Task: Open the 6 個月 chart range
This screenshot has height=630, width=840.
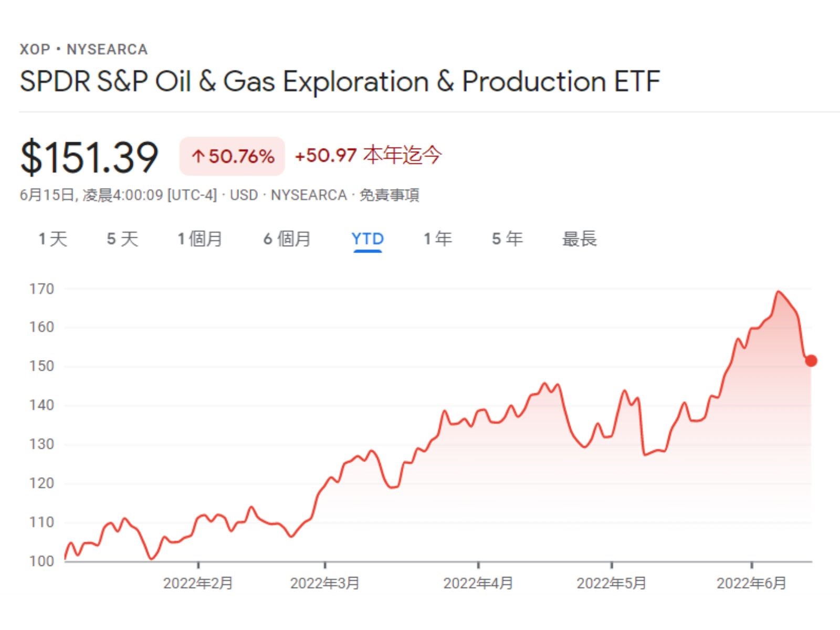Action: pyautogui.click(x=287, y=239)
